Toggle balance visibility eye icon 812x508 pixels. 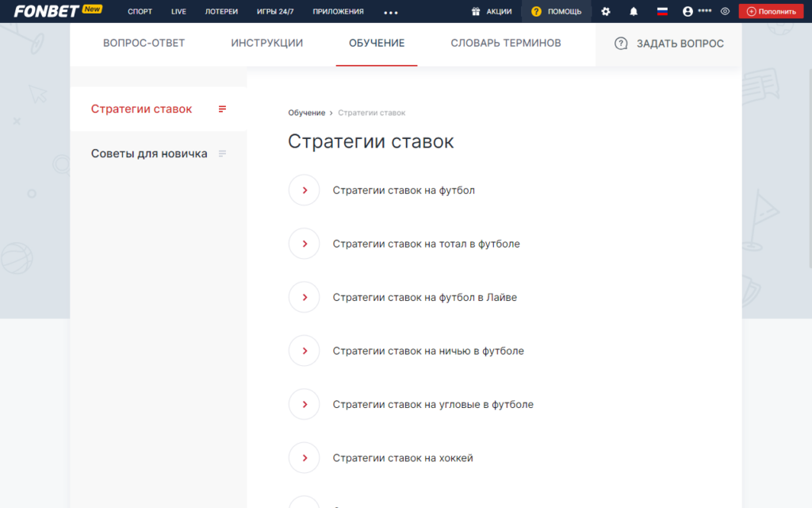(725, 11)
